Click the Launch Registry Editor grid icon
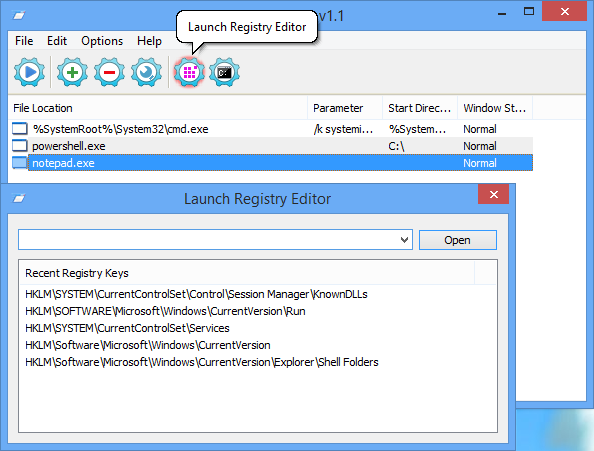594x451 pixels. (189, 72)
